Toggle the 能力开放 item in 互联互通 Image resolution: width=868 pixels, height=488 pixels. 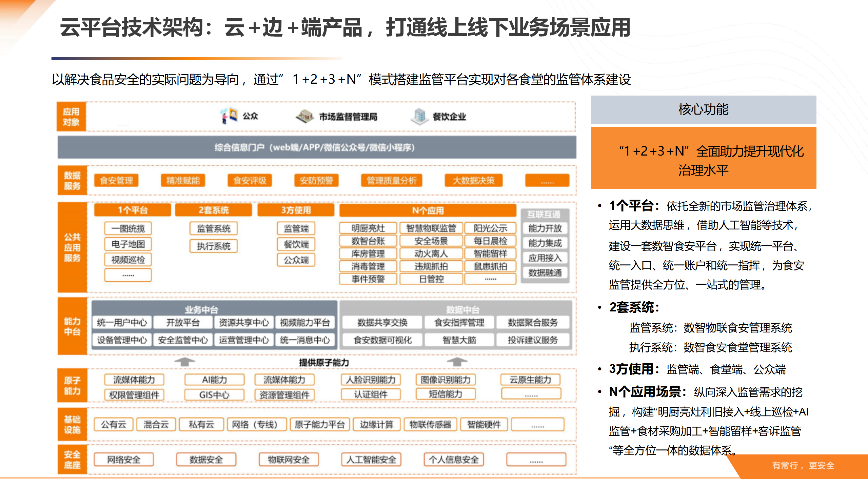coord(545,228)
